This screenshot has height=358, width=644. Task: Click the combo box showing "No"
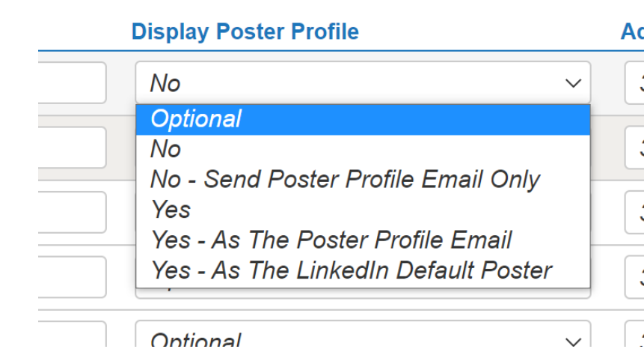pos(352,83)
